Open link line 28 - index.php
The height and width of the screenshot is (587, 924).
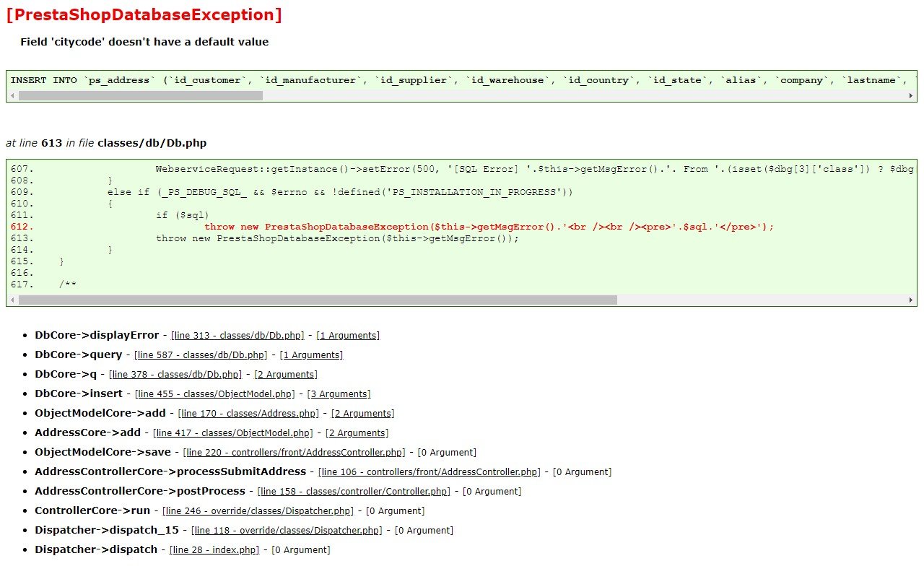click(214, 550)
